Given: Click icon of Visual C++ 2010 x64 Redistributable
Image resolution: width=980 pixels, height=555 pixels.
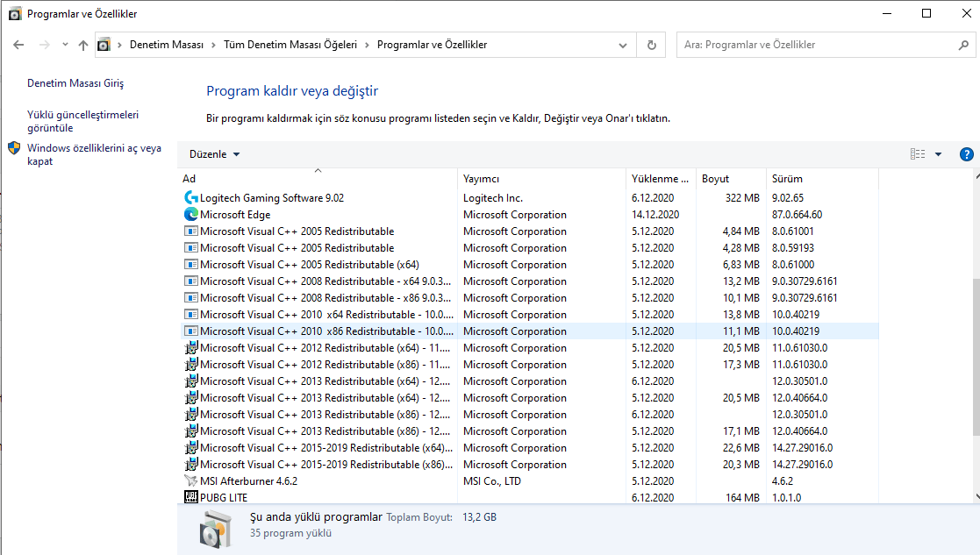Looking at the screenshot, I should [x=191, y=314].
